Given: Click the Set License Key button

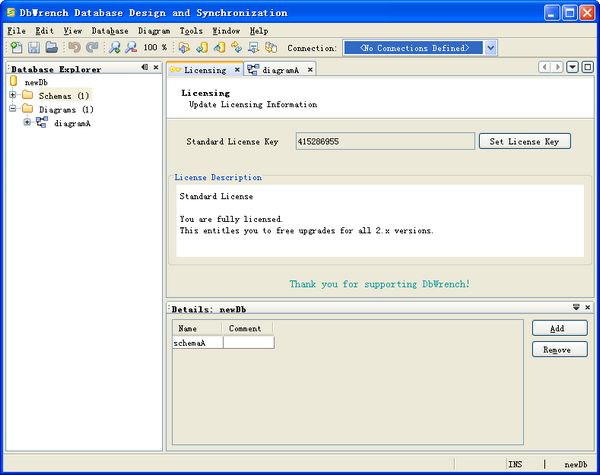Looking at the screenshot, I should [x=525, y=141].
